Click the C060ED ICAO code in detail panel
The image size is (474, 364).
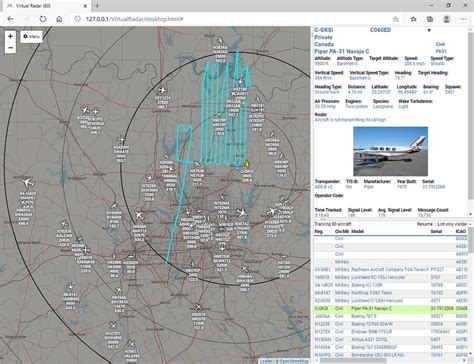(380, 30)
